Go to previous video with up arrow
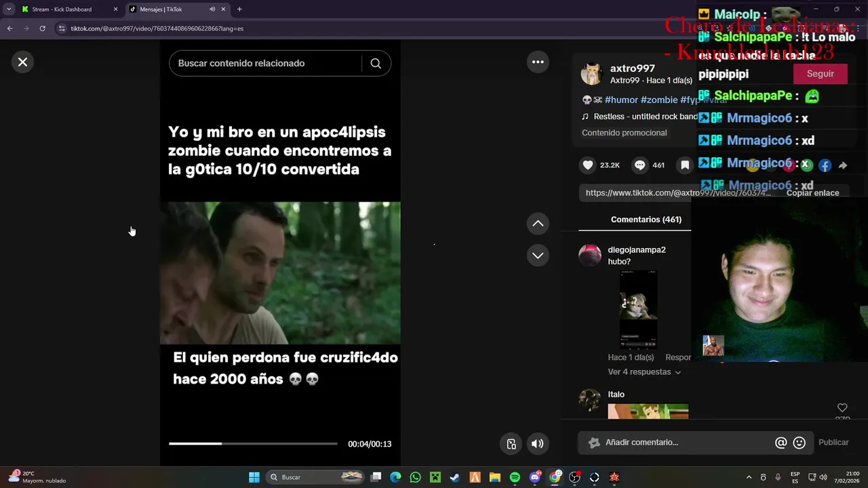Image resolution: width=868 pixels, height=488 pixels. point(538,224)
